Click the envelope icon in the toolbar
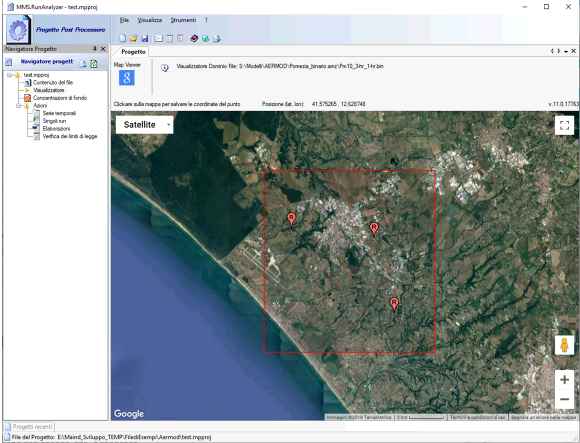Screen dimensions: 580x443 158,38
